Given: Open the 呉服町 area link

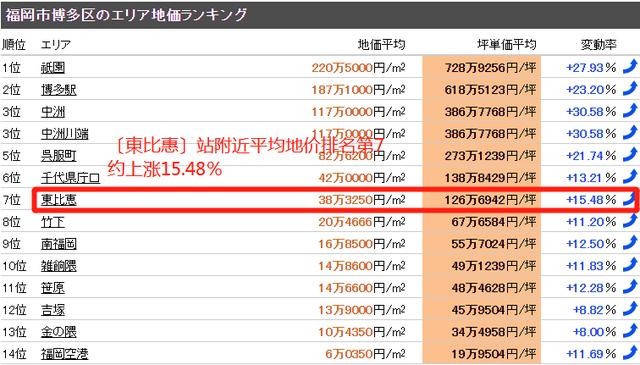Looking at the screenshot, I should (x=59, y=156).
